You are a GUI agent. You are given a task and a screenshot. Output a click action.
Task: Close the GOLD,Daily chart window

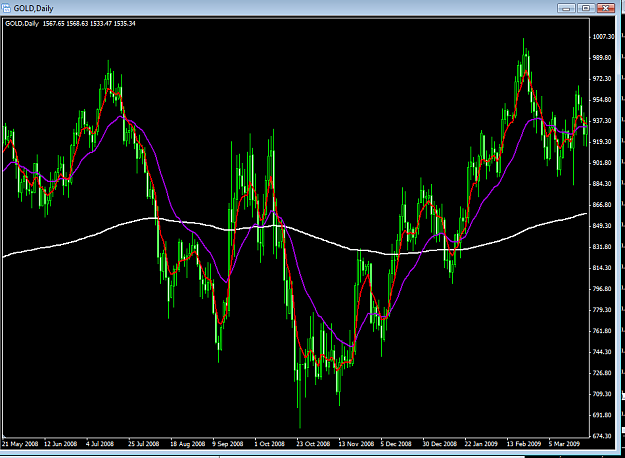606,8
